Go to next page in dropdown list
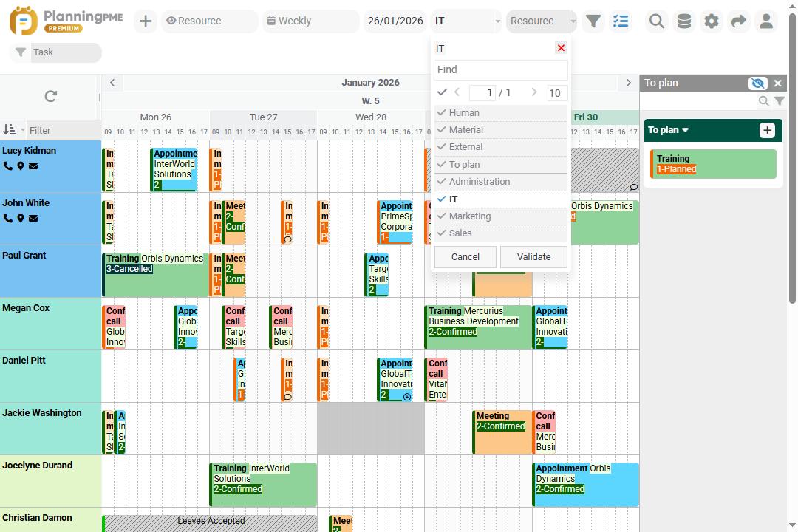The height and width of the screenshot is (532, 798). 534,92
